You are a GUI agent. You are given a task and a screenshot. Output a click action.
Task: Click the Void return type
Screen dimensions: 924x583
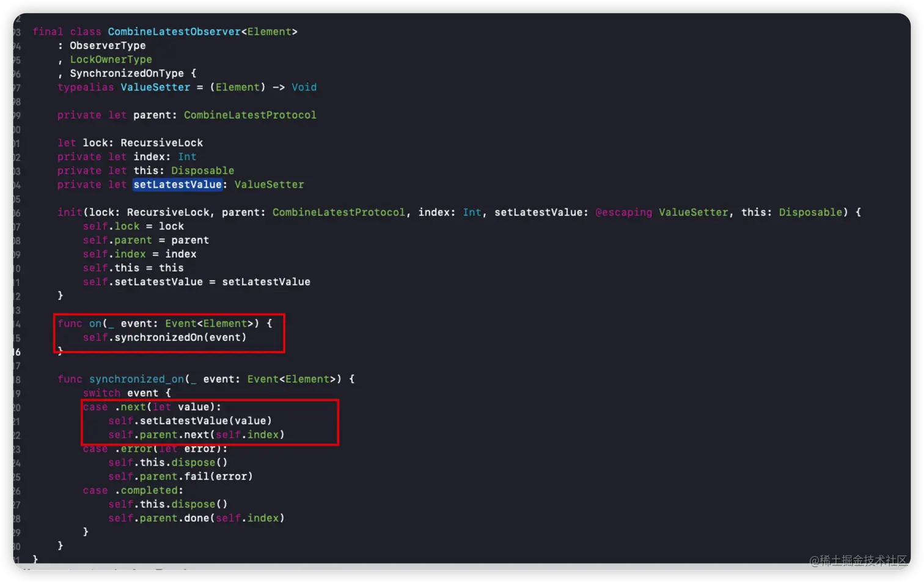tap(304, 87)
